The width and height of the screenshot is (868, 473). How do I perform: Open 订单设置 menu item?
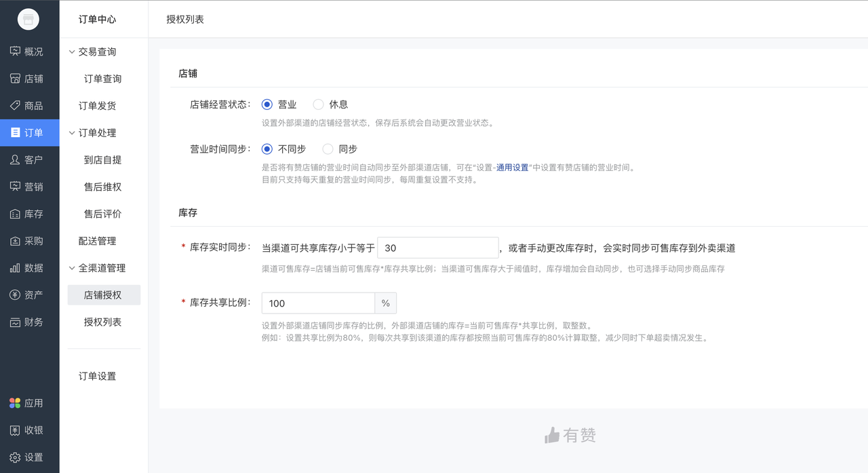[97, 376]
